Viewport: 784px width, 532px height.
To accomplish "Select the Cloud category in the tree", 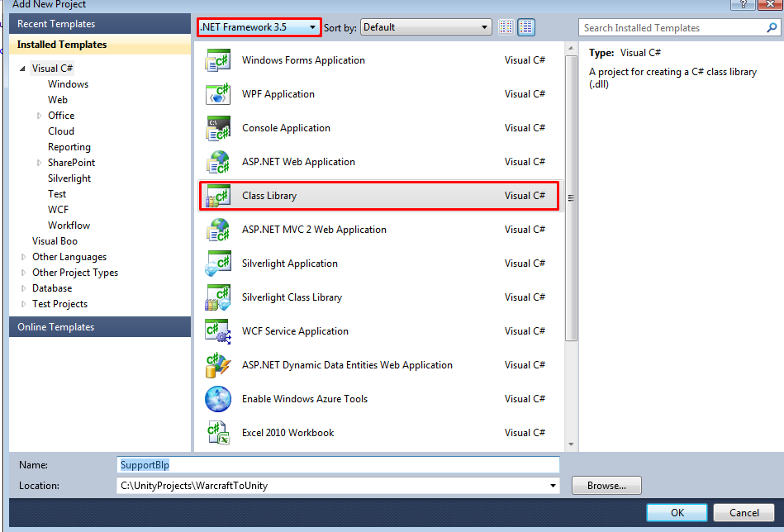I will [61, 131].
